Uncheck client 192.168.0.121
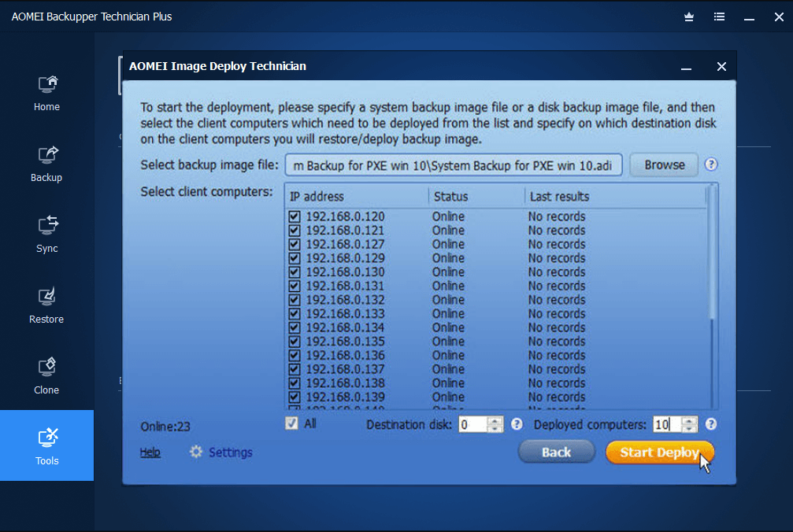Image resolution: width=793 pixels, height=532 pixels. tap(295, 231)
